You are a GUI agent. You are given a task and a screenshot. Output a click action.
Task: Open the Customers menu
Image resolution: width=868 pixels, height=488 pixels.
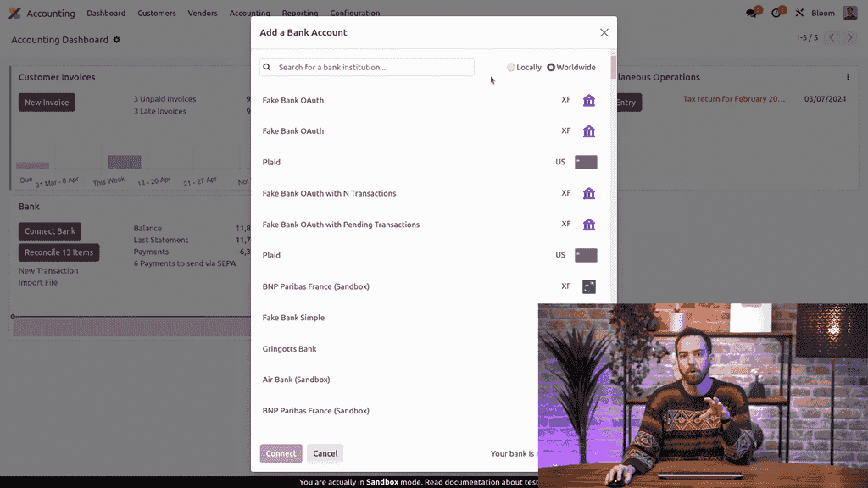coord(157,14)
